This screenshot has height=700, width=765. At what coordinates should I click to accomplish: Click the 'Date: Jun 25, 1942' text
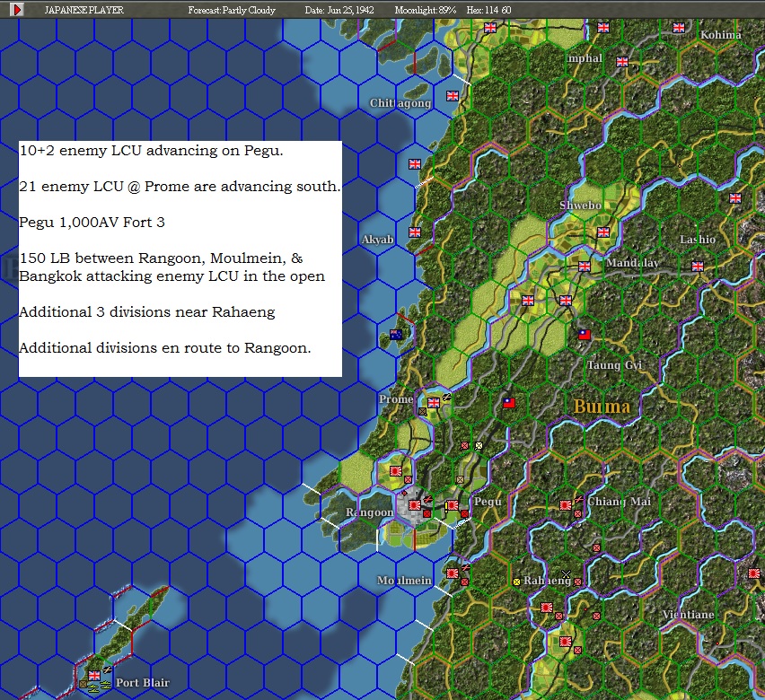[x=339, y=10]
